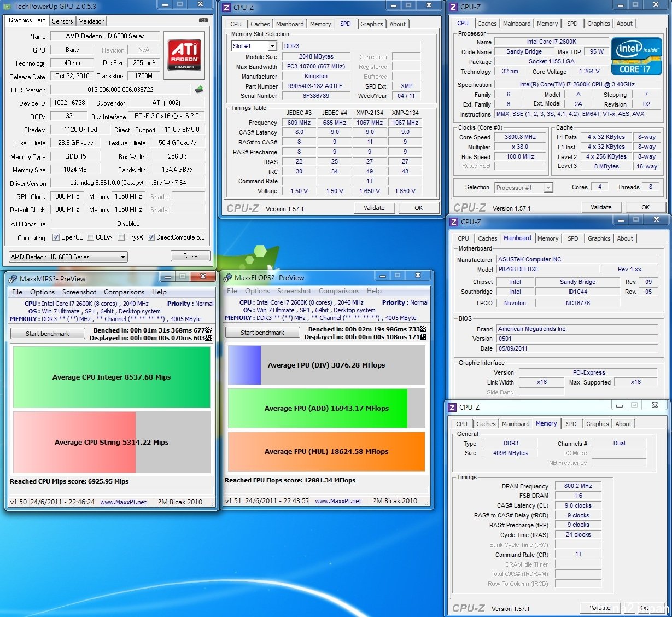Open the Processor #1 selection dropdown
The height and width of the screenshot is (617, 672).
[x=524, y=188]
